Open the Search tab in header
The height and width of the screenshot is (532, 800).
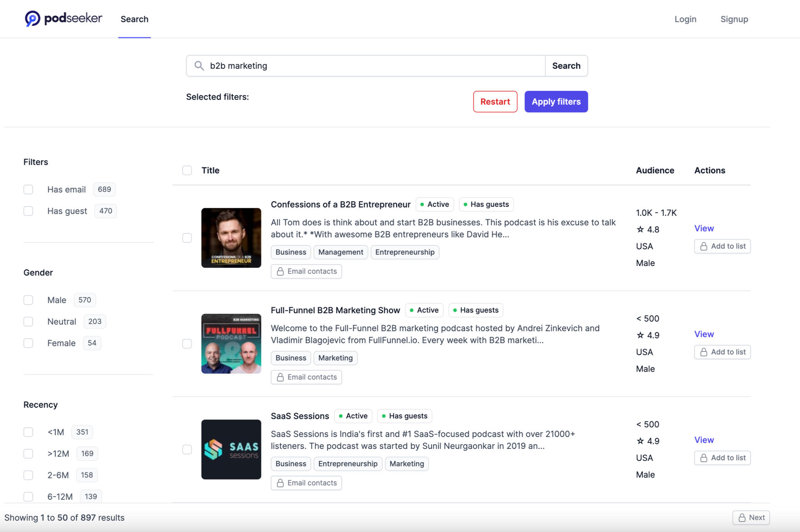pyautogui.click(x=135, y=19)
